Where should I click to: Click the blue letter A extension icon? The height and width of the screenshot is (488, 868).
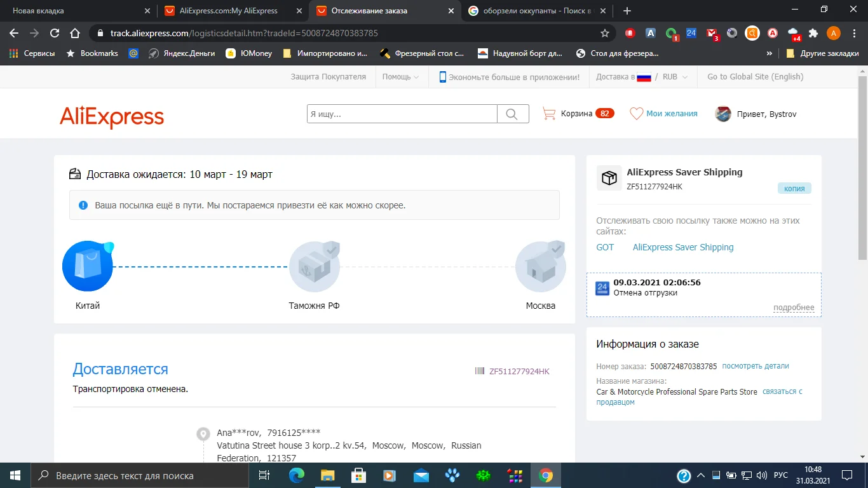pyautogui.click(x=651, y=33)
